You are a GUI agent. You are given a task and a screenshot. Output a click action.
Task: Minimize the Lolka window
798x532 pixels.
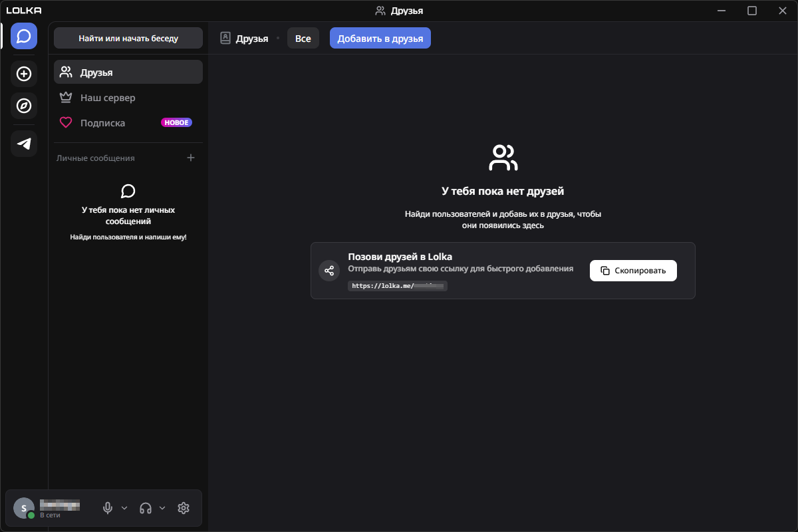[x=722, y=10]
